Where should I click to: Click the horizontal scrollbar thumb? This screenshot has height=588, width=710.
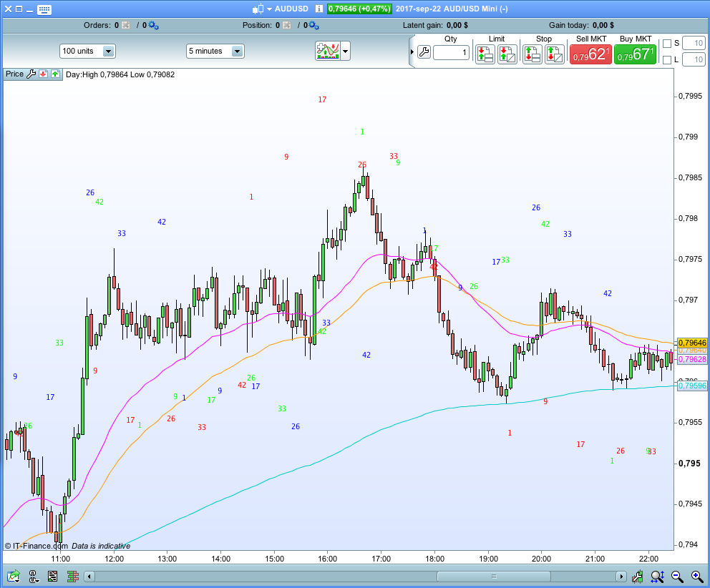click(x=494, y=577)
